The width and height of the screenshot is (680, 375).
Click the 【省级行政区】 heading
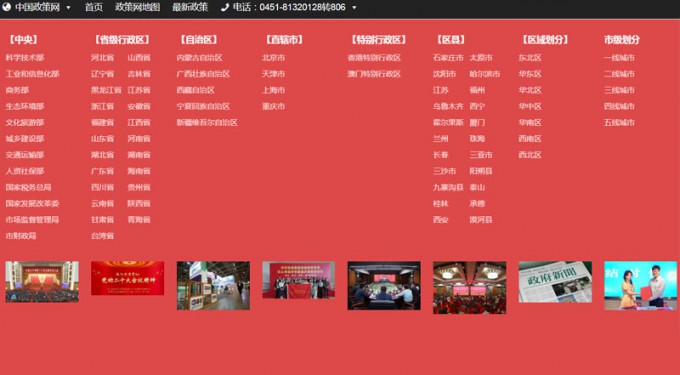tap(122, 40)
